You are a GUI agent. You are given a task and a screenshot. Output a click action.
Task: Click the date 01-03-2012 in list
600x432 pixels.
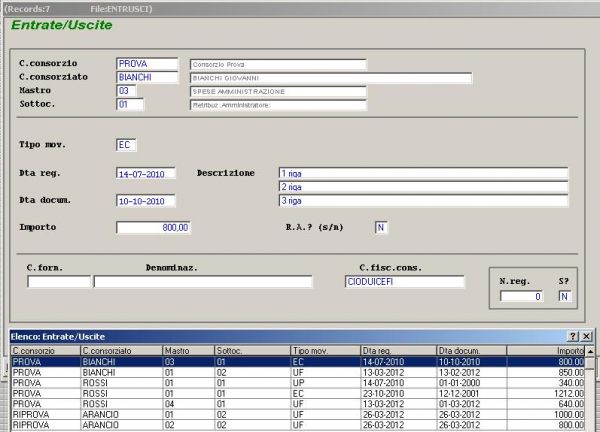click(459, 404)
